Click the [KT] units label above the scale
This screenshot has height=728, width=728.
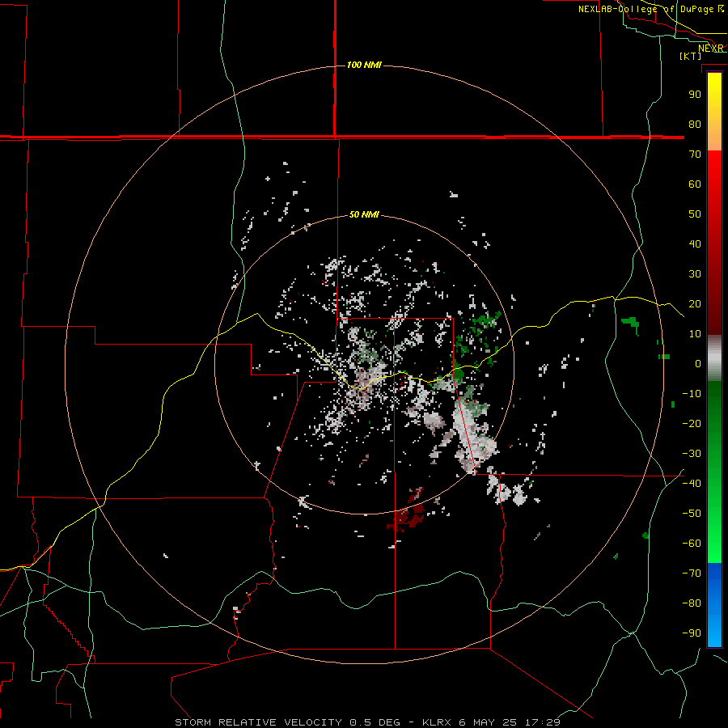click(691, 56)
